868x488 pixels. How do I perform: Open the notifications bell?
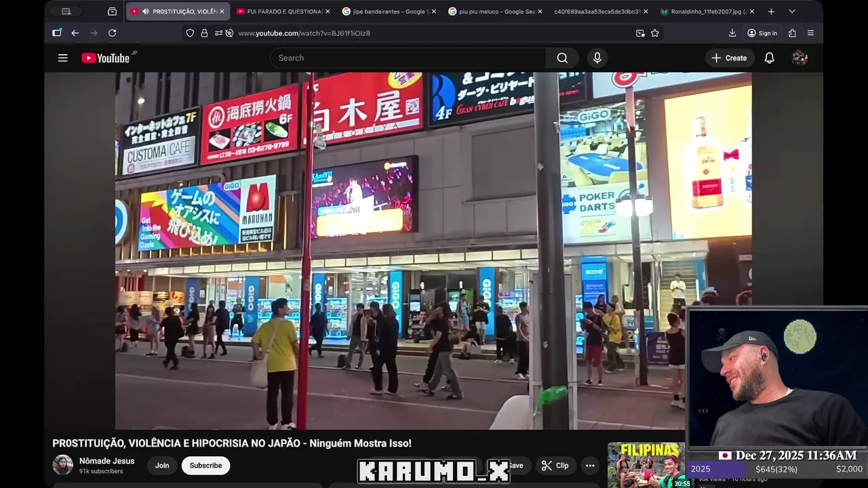[x=769, y=58]
